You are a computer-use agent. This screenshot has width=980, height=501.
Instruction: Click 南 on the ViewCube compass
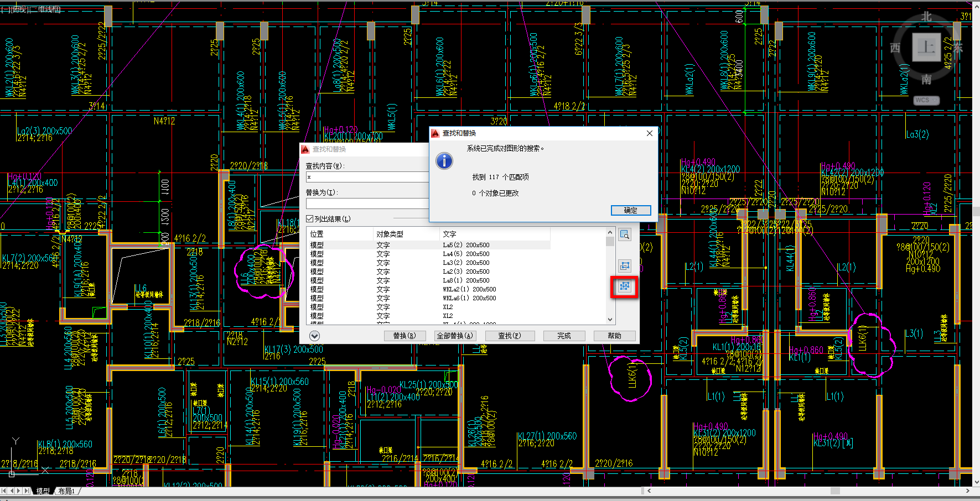pos(926,80)
